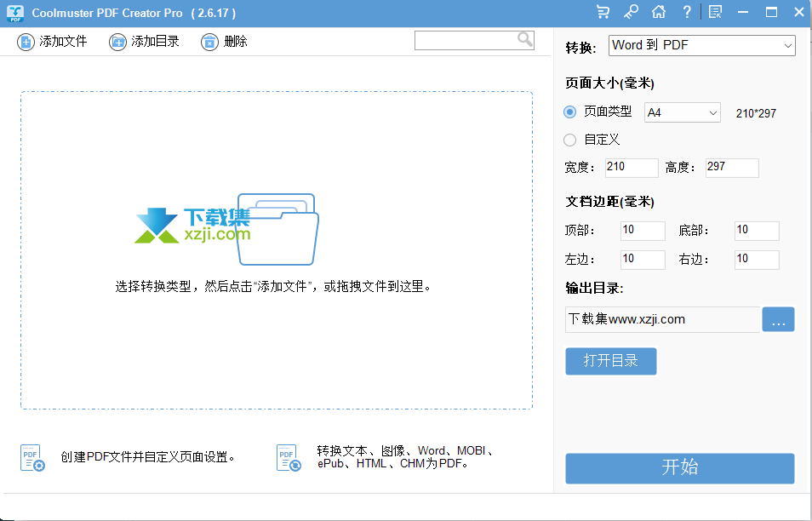
Task: Click the question mark help icon
Action: 687,12
